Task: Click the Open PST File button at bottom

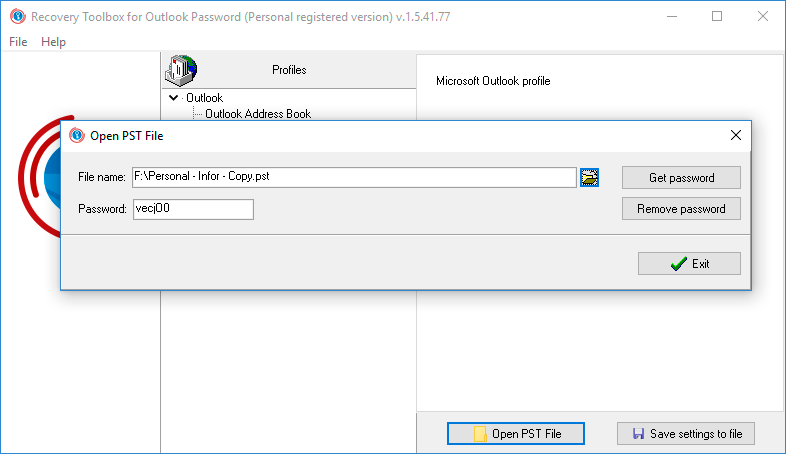Action: point(516,433)
